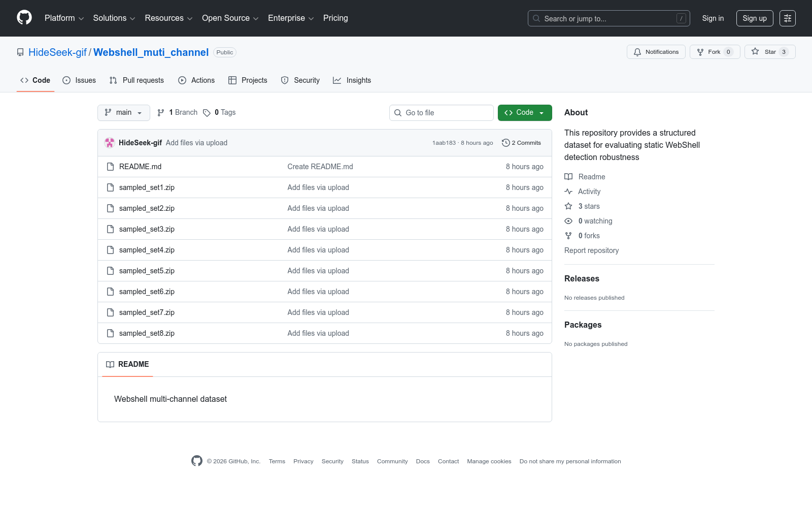Open the sampled_set5.zip file
This screenshot has height=508, width=812.
[x=147, y=271]
